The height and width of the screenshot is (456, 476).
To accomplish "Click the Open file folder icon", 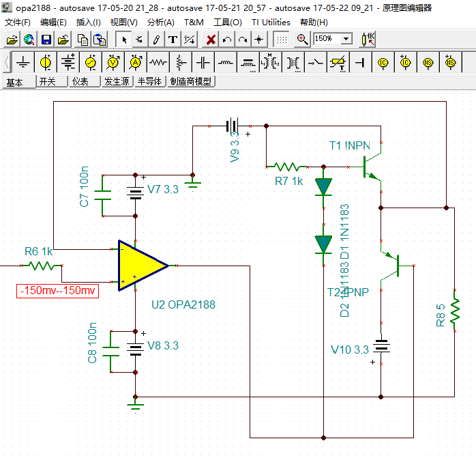I will (12, 40).
